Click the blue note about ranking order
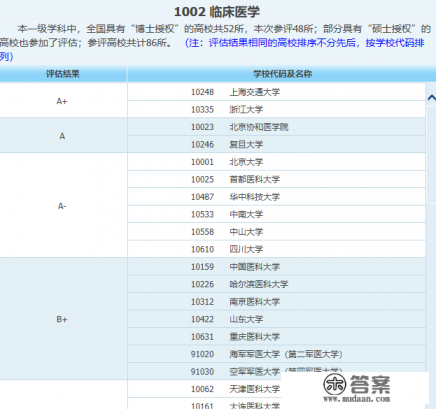 212,50
